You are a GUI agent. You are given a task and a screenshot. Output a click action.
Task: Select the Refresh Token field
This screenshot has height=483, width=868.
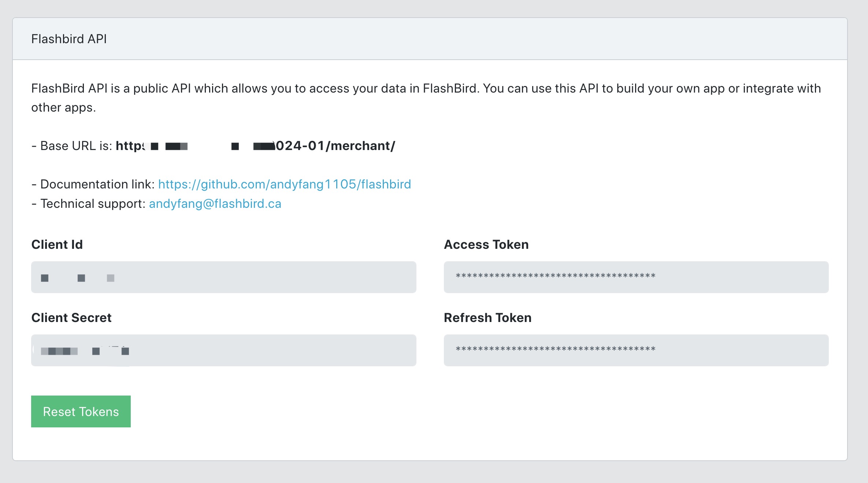636,350
